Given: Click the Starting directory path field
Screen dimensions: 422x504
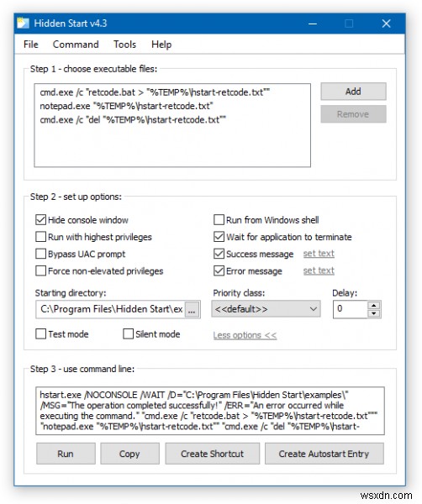Looking at the screenshot, I should coord(110,309).
